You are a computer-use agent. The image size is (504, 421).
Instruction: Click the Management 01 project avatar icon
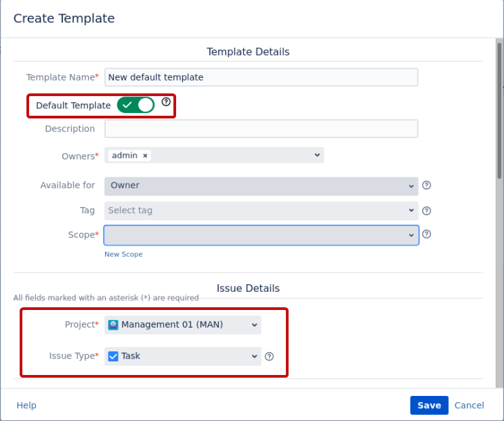(113, 325)
